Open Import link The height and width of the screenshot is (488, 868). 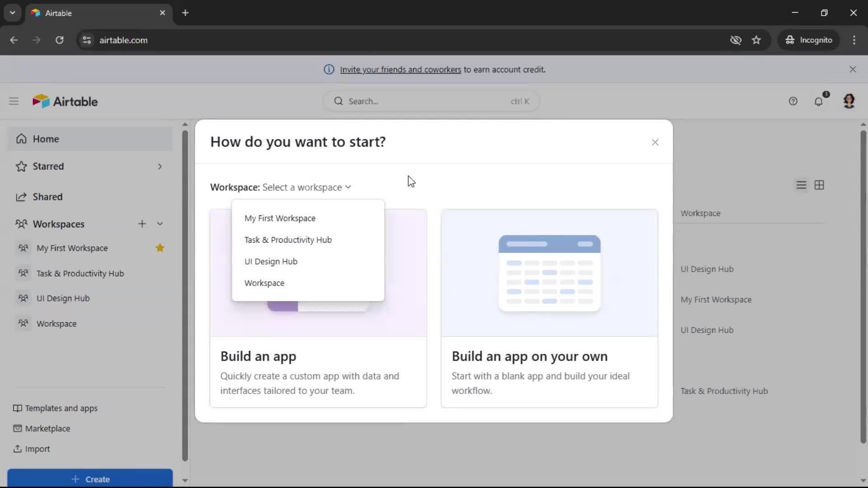tap(31, 449)
